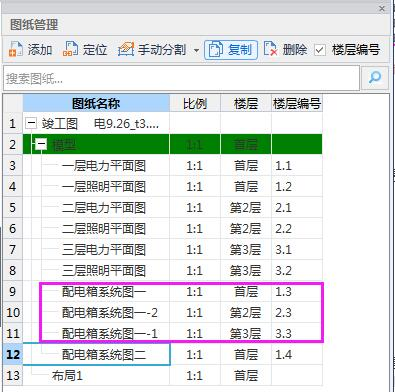Click floor number cell 2.3
The image size is (395, 392).
pos(297,313)
